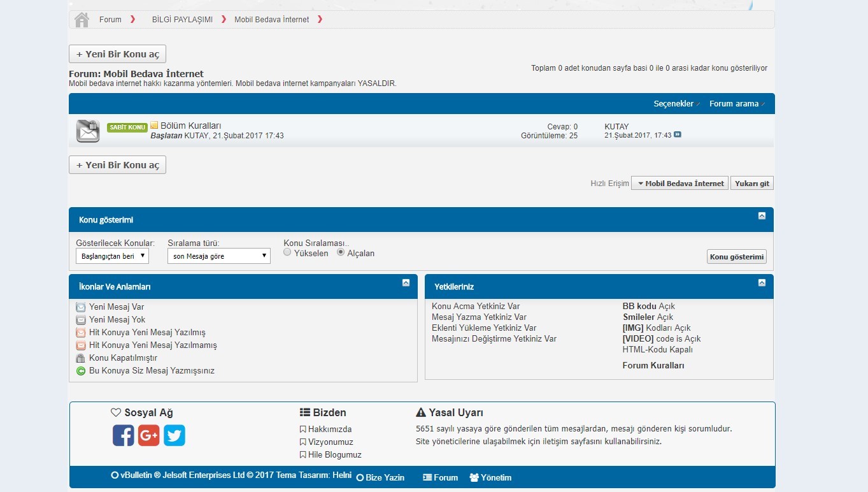Click the green Bu Konuya Siz Mesaj Yazmışsınız icon

81,371
